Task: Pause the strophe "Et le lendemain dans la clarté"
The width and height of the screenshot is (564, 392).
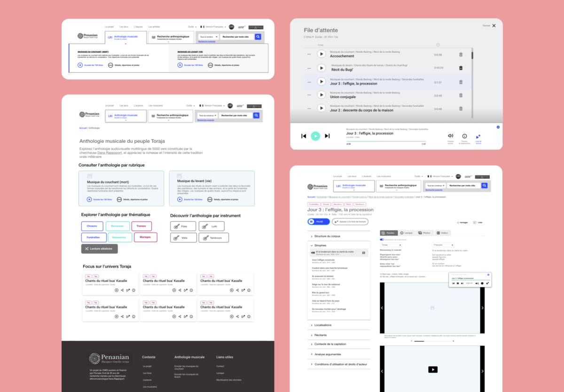Action: click(363, 253)
